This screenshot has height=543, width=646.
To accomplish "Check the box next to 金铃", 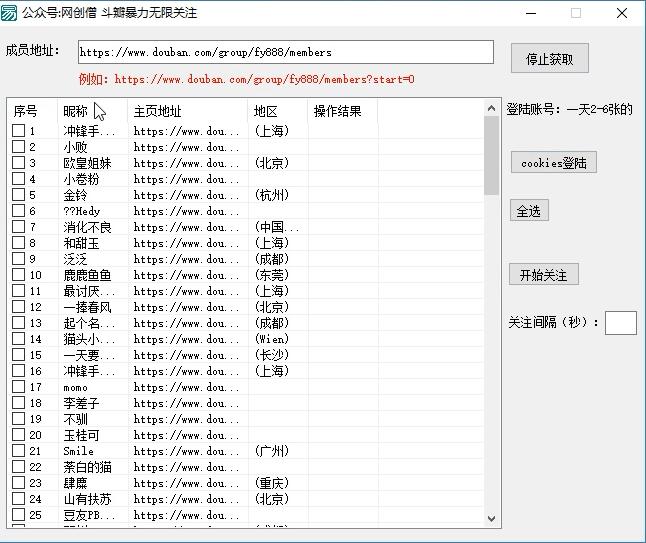I will pyautogui.click(x=18, y=194).
